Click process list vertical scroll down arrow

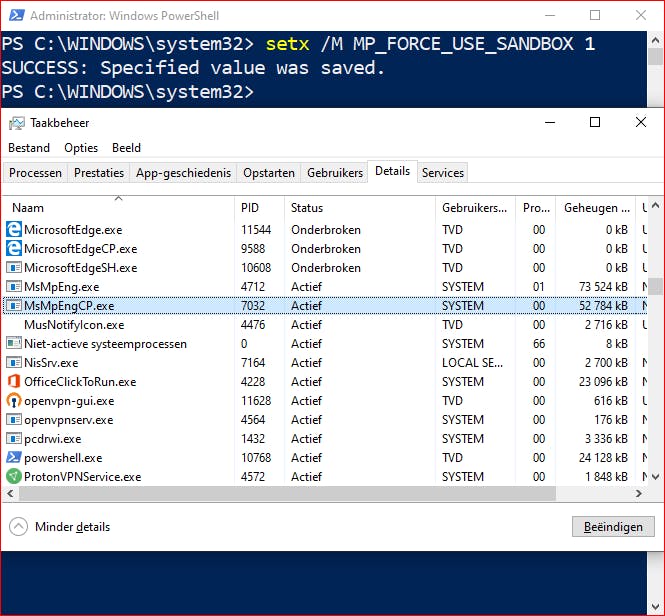coord(655,477)
